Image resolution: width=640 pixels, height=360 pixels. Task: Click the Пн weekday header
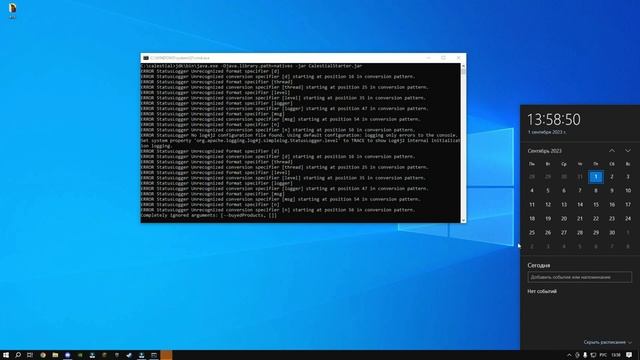[x=532, y=164]
